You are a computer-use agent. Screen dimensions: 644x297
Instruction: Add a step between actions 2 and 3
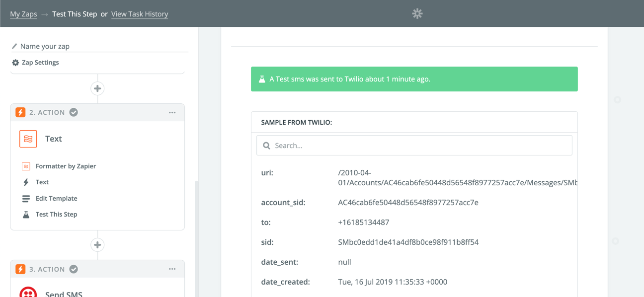[x=97, y=245]
